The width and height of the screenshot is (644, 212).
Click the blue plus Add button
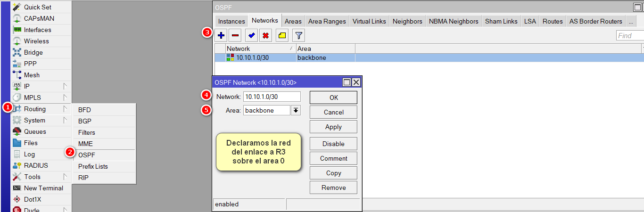click(221, 35)
